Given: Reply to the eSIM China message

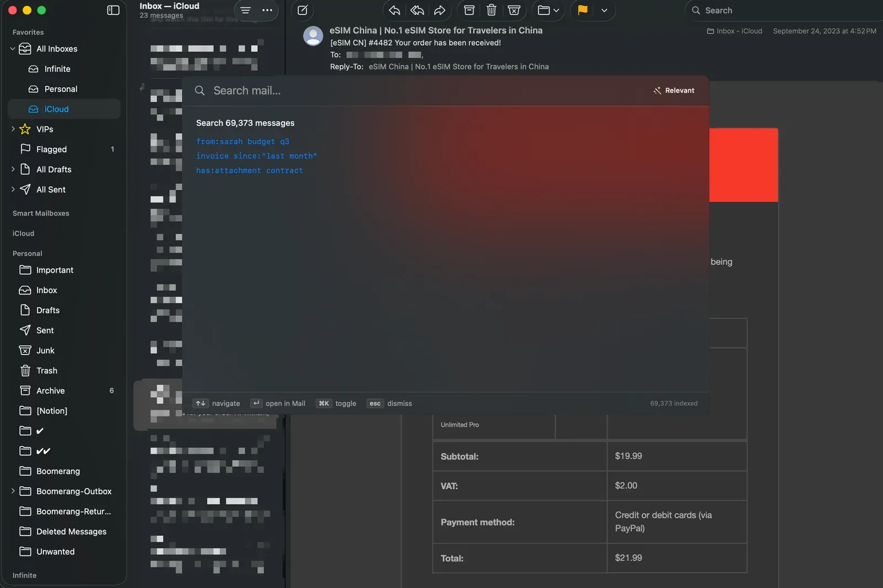Looking at the screenshot, I should click(x=395, y=10).
